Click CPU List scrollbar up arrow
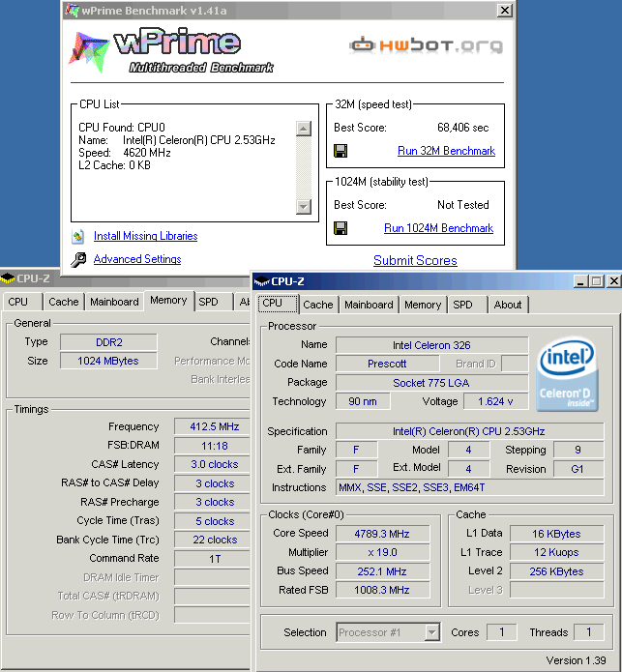 tap(304, 129)
